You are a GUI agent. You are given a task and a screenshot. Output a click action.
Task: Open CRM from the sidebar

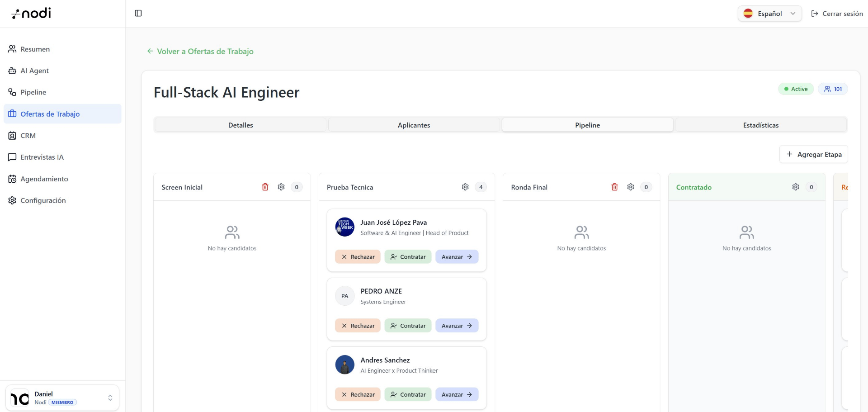tap(62, 136)
